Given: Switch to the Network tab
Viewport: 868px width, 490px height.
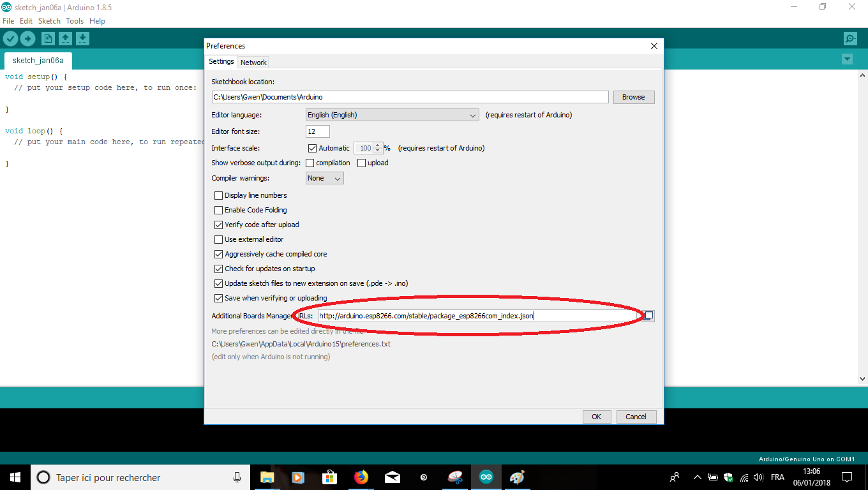Looking at the screenshot, I should click(x=253, y=63).
